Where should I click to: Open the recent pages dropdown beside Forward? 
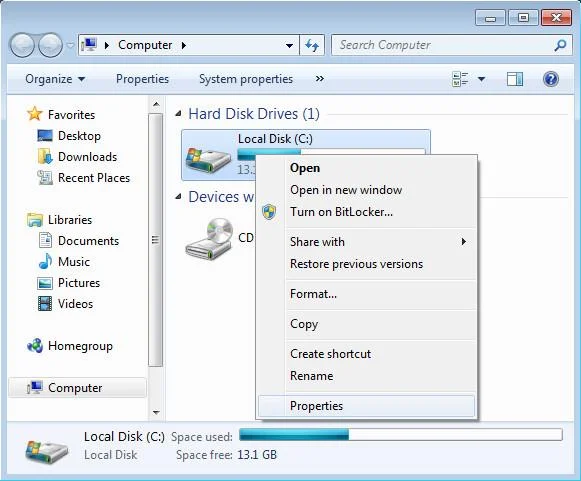pos(70,46)
